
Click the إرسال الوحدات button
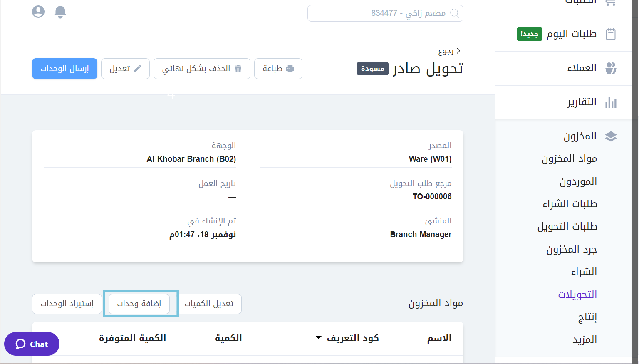click(x=64, y=69)
